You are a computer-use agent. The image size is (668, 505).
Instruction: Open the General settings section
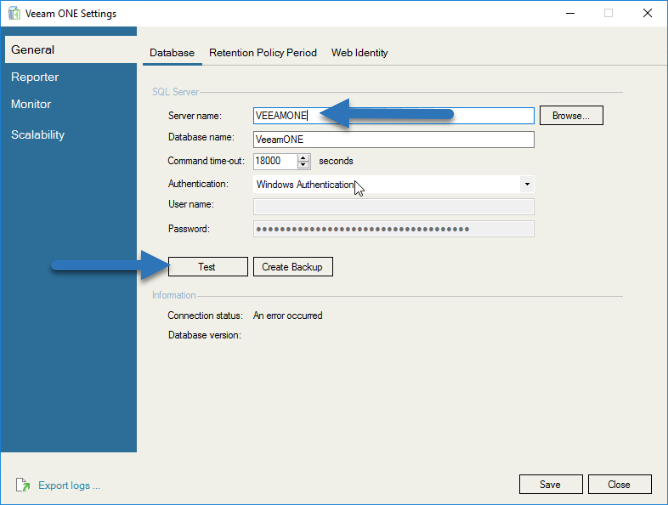pyautogui.click(x=71, y=50)
